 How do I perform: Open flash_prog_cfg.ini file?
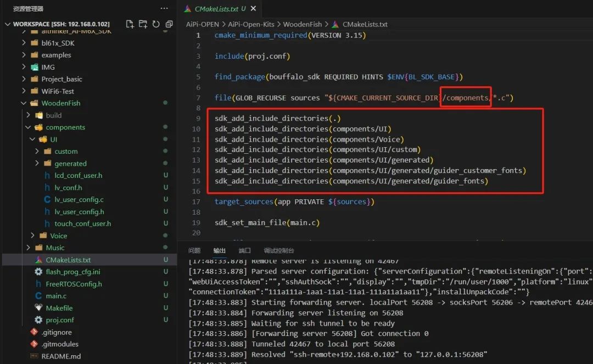[x=73, y=272]
